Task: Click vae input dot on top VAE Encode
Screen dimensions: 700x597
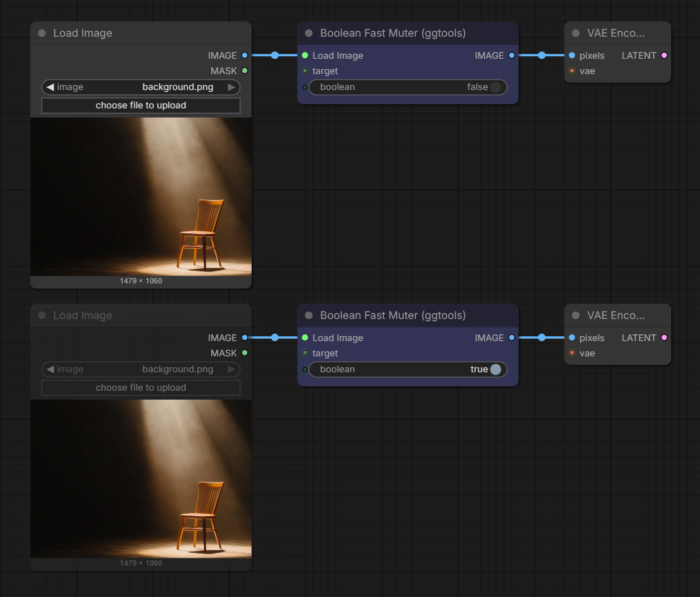Action: pos(572,70)
